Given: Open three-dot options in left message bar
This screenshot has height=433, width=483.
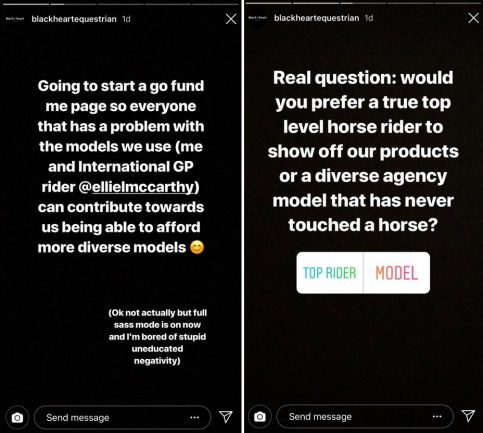Looking at the screenshot, I should point(194,417).
